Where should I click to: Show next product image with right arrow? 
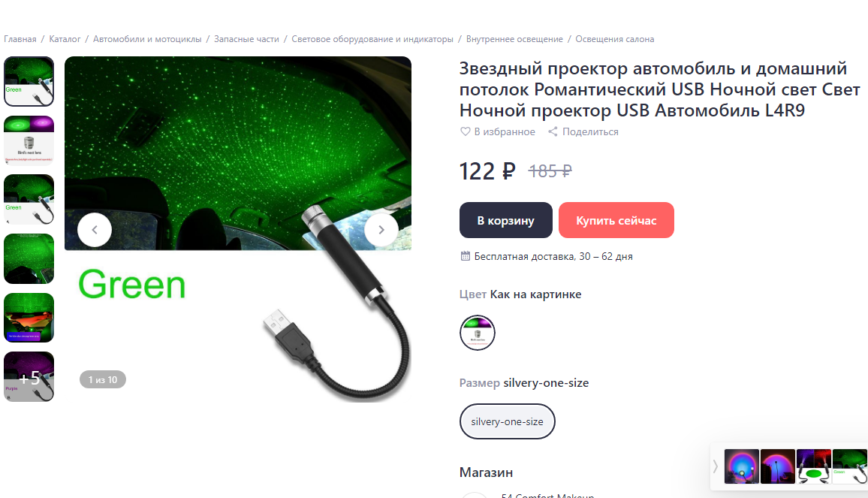[x=381, y=230]
